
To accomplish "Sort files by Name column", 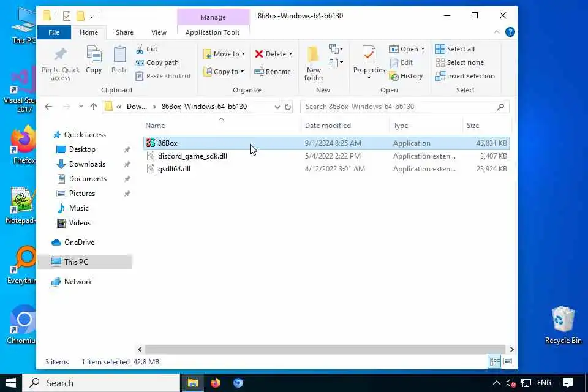I will [221, 126].
